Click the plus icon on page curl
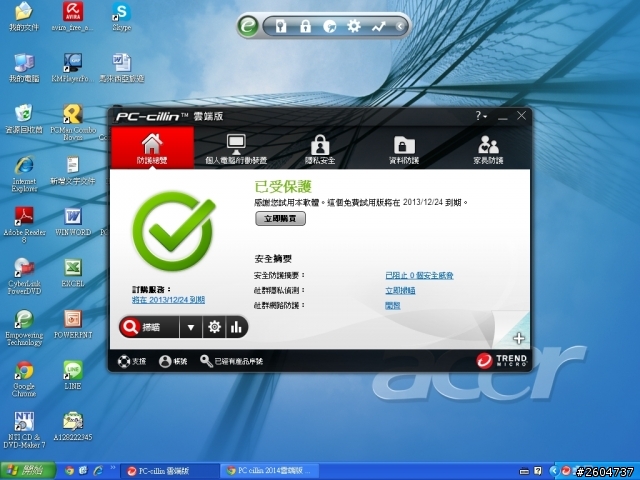The image size is (640, 480). [519, 338]
